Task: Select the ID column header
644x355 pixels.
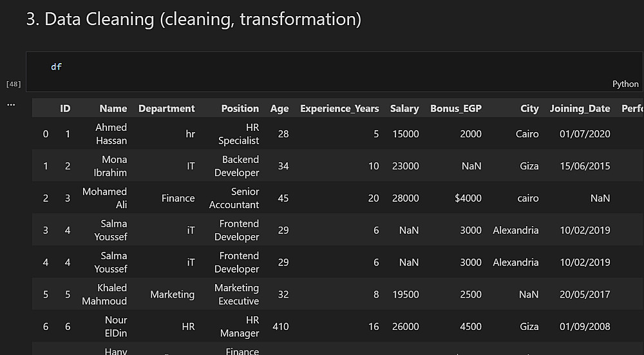Action: pyautogui.click(x=65, y=108)
